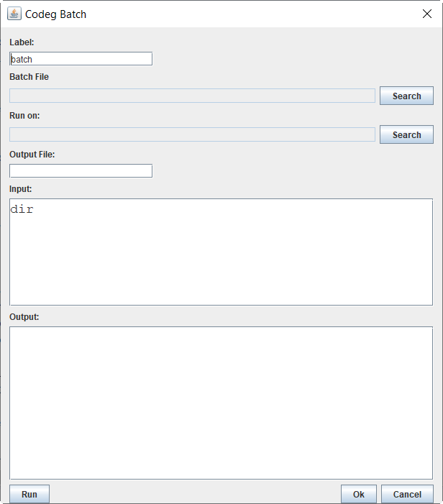Click the 'Output File:' caption
443x504 pixels.
(x=32, y=155)
